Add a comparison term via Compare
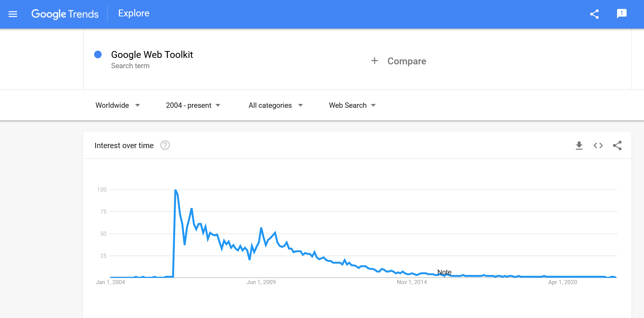This screenshot has width=644, height=318. (406, 61)
